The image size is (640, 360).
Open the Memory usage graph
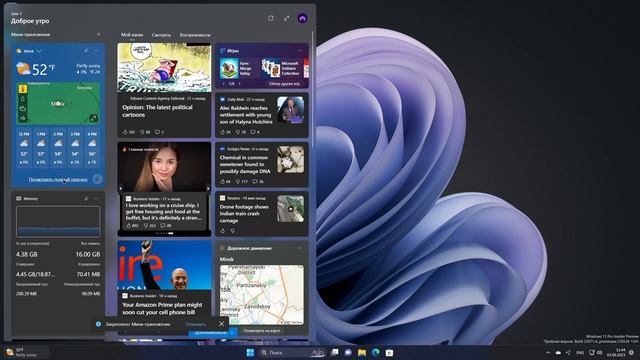tap(58, 221)
